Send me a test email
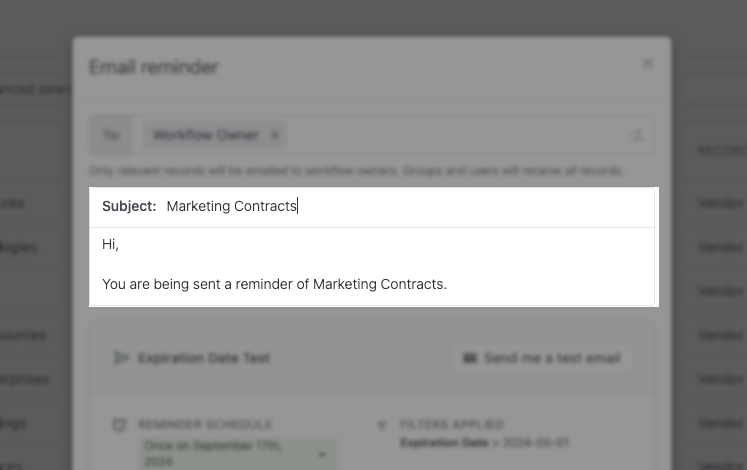The height and width of the screenshot is (470, 747). (542, 358)
